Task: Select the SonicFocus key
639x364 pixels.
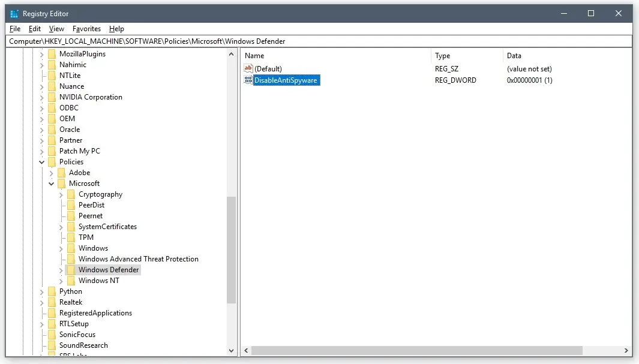Action: [77, 335]
